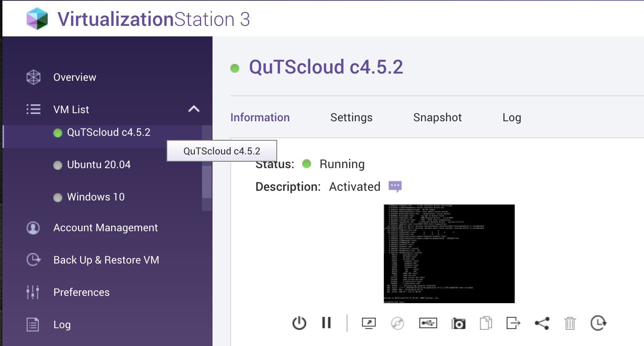Open Account Management

click(105, 228)
